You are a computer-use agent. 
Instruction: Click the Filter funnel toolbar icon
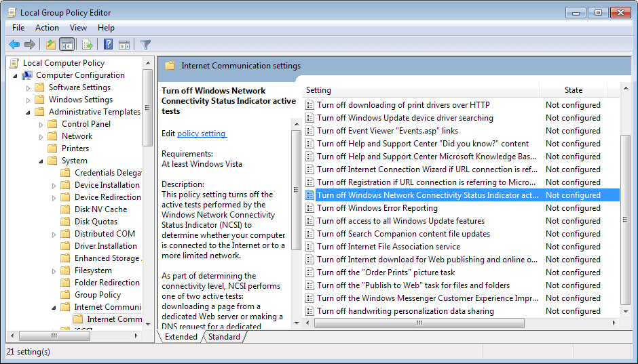(145, 44)
